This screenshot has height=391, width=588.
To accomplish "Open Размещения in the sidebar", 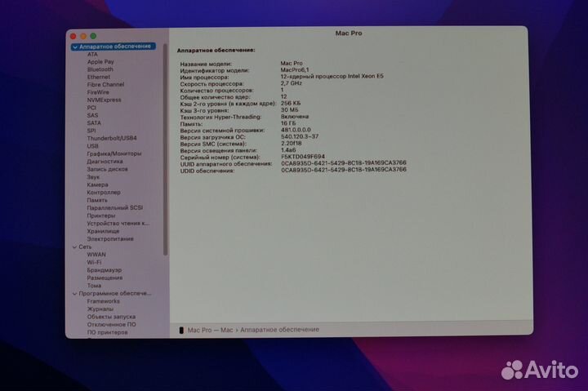I will pyautogui.click(x=105, y=278).
